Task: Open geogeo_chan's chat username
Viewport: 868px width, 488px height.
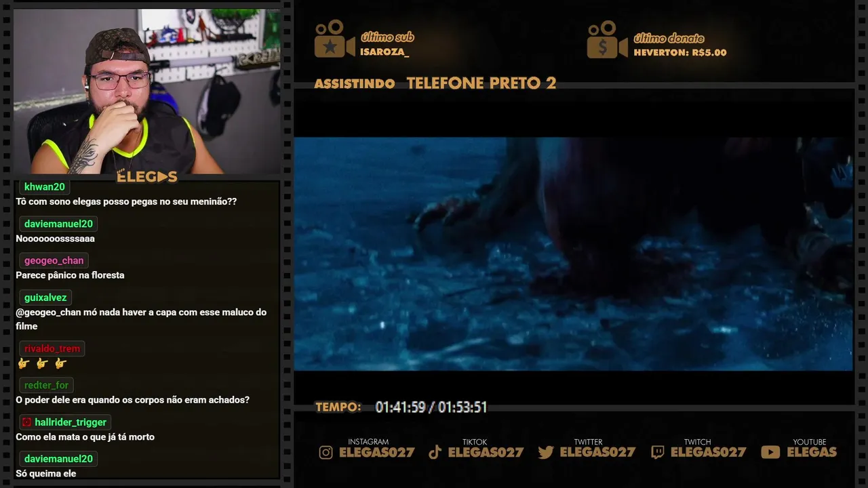Action: pyautogui.click(x=54, y=260)
